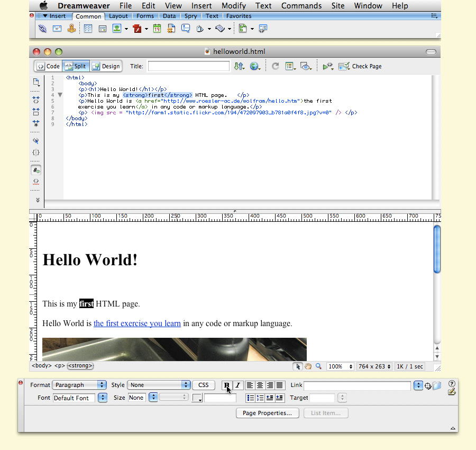Open the window size popup showing 764 x 263
The width and height of the screenshot is (476, 450).
click(374, 366)
